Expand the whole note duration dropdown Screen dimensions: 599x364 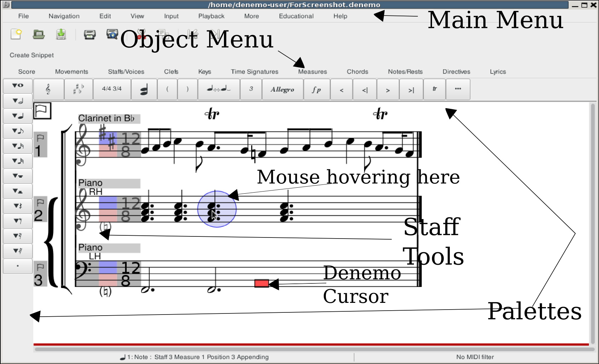(x=18, y=86)
